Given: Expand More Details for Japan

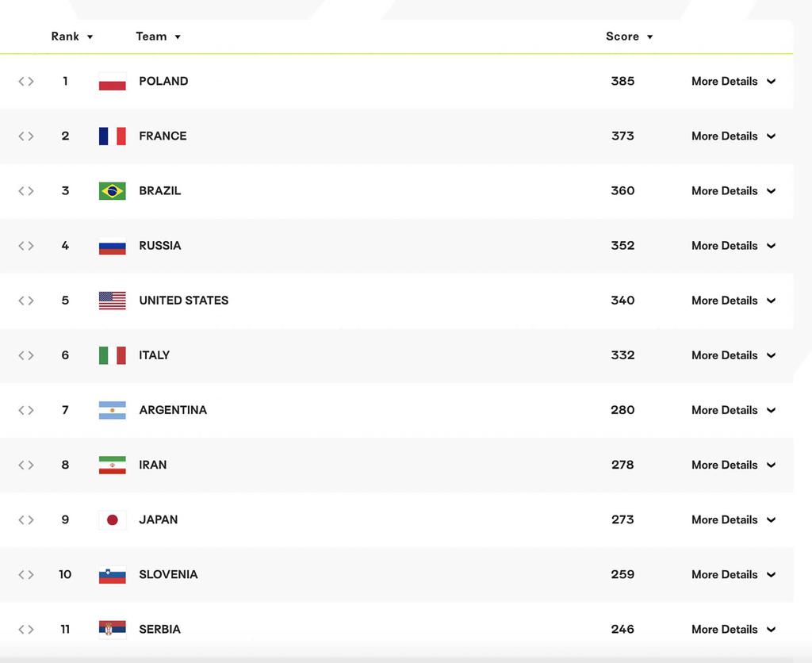Looking at the screenshot, I should (x=733, y=520).
